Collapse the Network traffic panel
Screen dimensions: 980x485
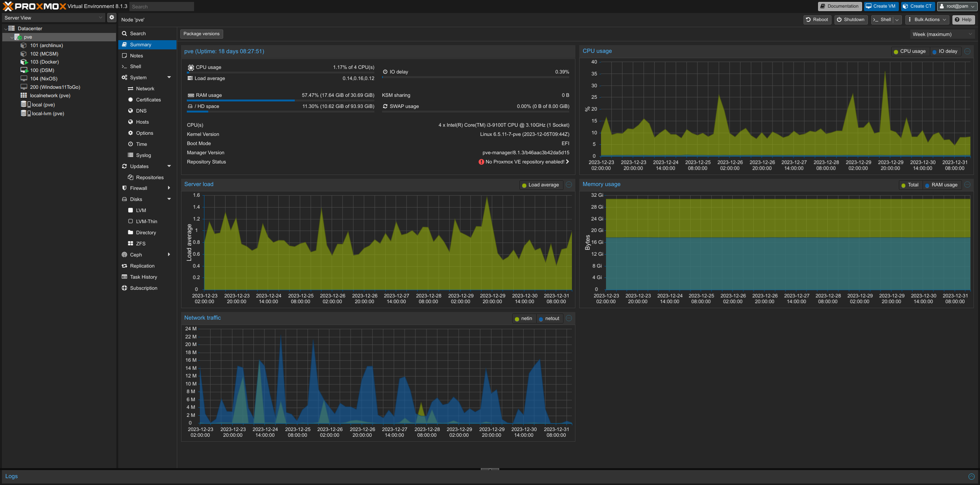tap(569, 318)
